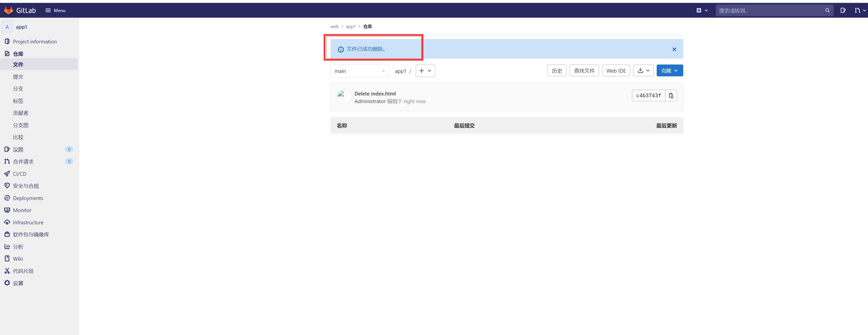Click the commit author avatar
The height and width of the screenshot is (335, 868).
[x=344, y=97]
